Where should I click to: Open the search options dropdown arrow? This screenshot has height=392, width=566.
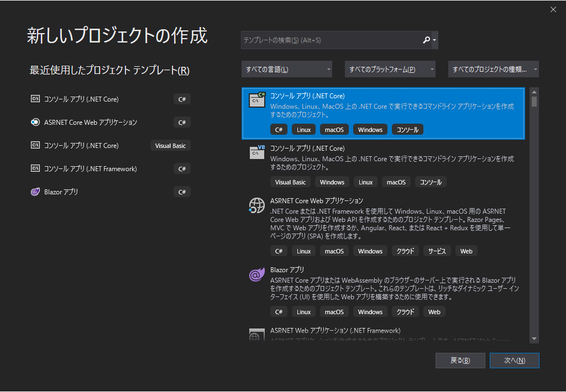tap(434, 40)
